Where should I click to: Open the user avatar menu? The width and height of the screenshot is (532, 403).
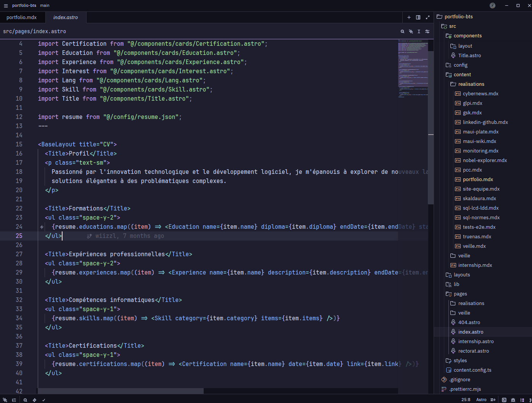(492, 5)
